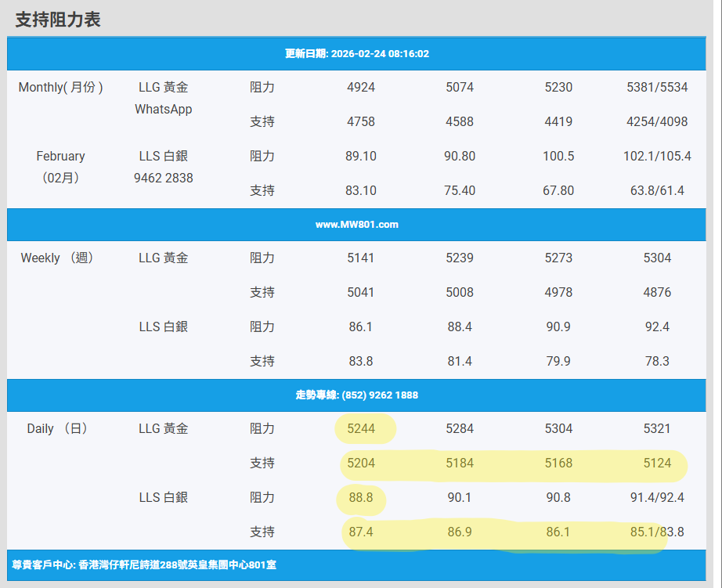Select the update date banner text

tap(356, 54)
